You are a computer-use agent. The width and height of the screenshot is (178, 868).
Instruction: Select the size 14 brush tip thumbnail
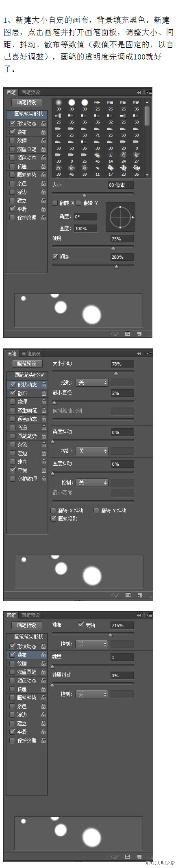[111, 155]
